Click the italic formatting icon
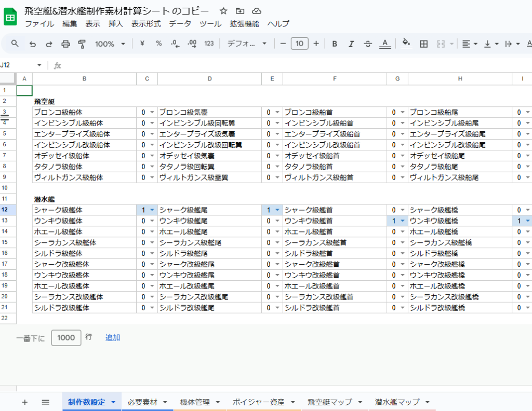This screenshot has width=532, height=411. (351, 44)
